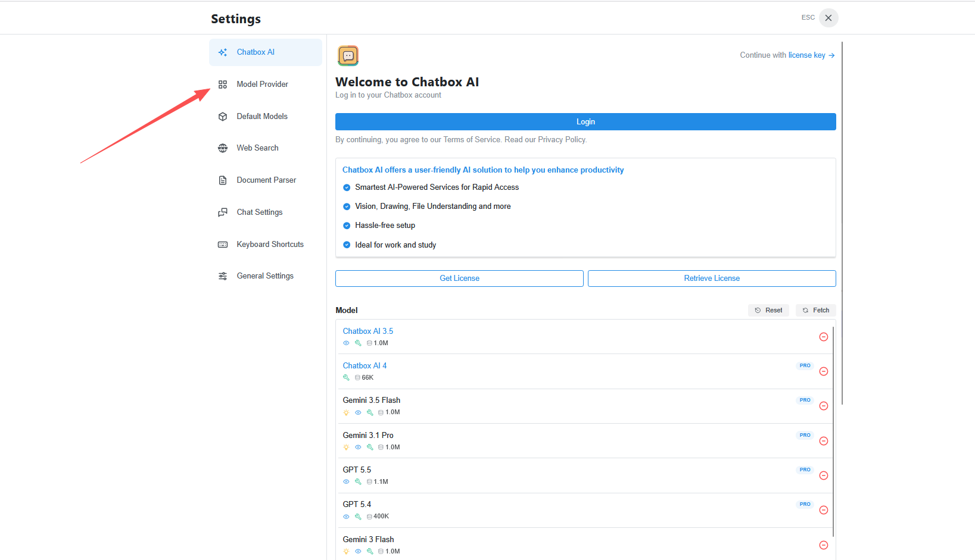Click the Get License button
This screenshot has width=975, height=560.
459,279
